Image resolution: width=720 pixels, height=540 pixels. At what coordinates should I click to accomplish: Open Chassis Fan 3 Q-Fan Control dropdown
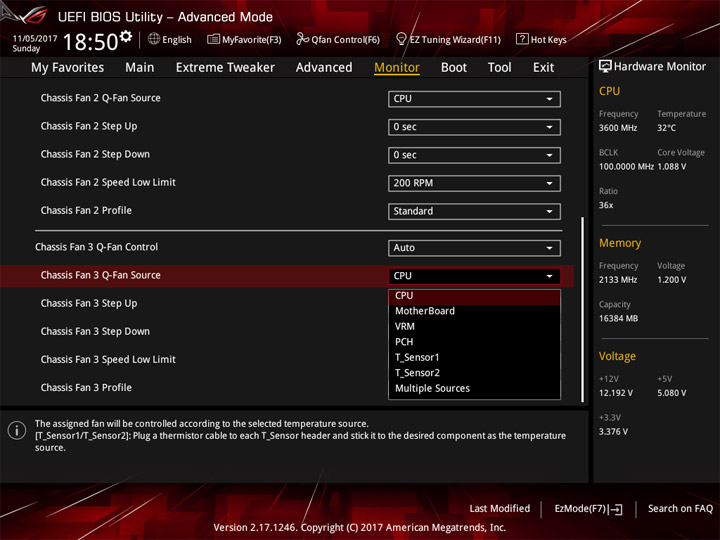pos(474,248)
